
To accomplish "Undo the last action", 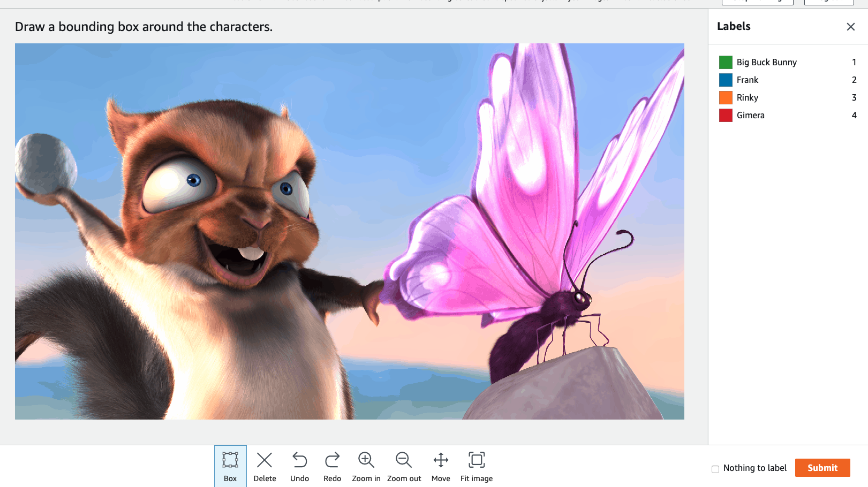I will coord(299,466).
